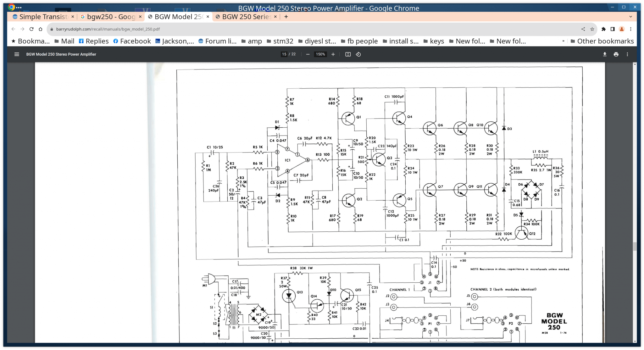The width and height of the screenshot is (644, 350).
Task: Open the Extensions puzzle icon
Action: (x=603, y=29)
